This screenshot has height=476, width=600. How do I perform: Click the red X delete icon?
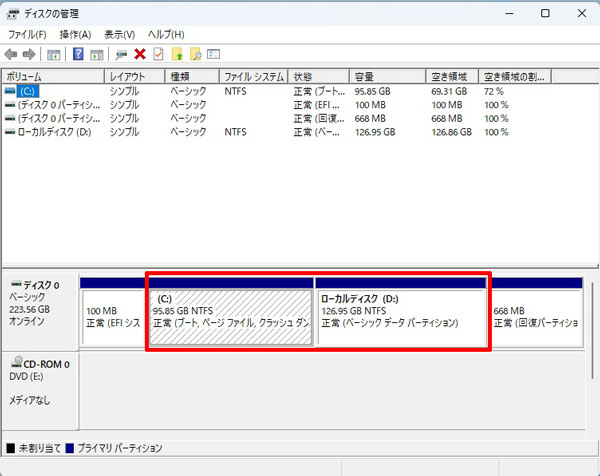(140, 54)
